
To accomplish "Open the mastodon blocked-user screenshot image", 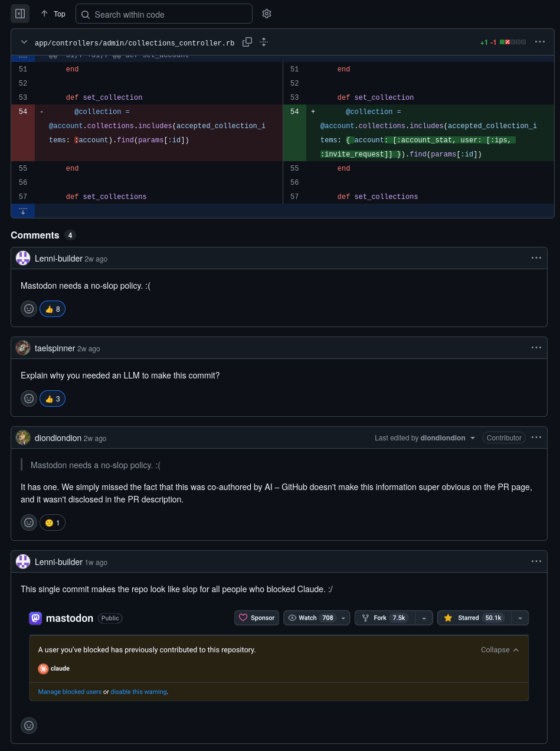I will (279, 654).
